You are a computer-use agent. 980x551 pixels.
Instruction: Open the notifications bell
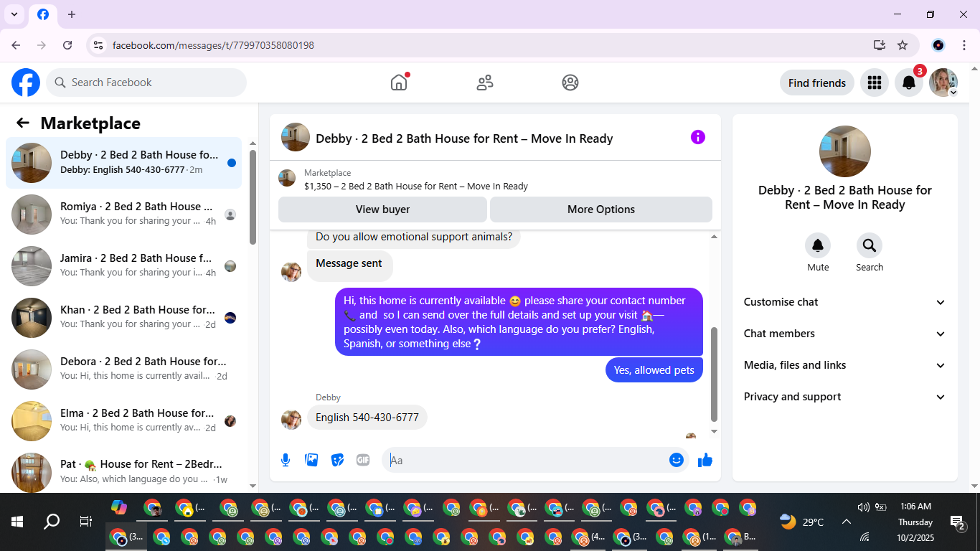pos(908,83)
